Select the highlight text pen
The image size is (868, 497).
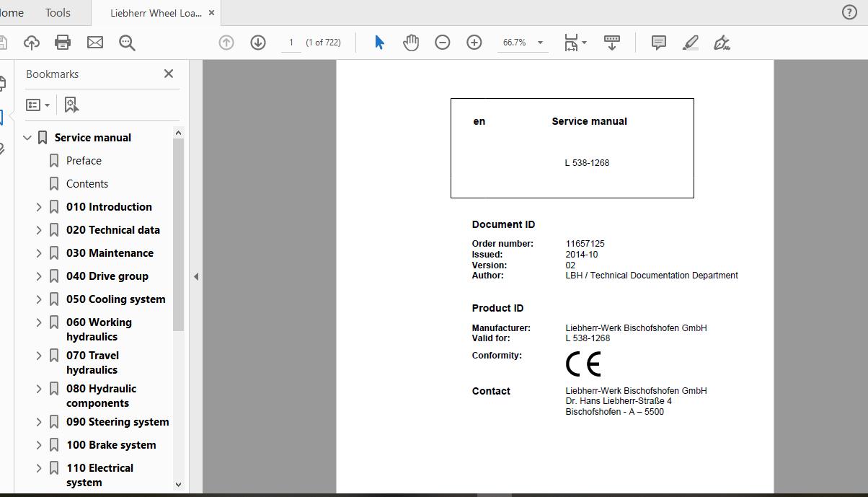coord(691,43)
